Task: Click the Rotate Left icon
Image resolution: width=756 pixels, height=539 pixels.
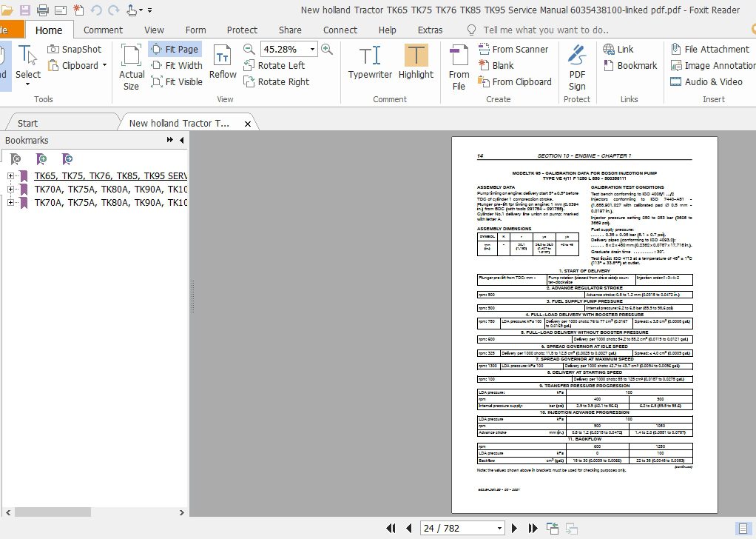Action: pyautogui.click(x=249, y=65)
